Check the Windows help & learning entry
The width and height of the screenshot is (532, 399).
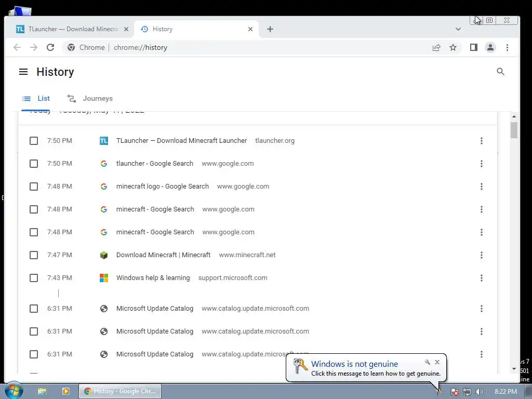coord(34,278)
